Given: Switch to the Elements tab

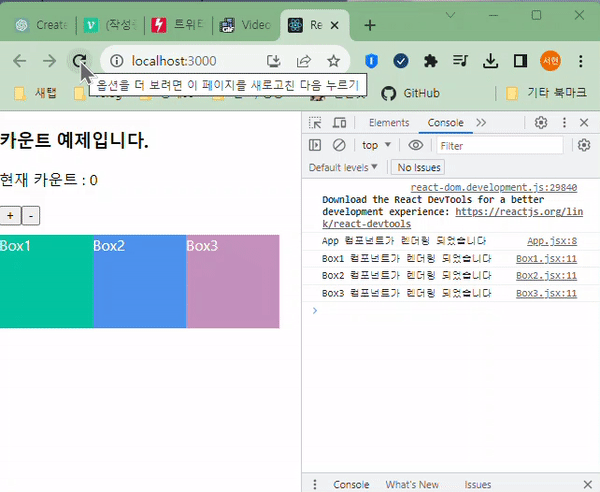Looking at the screenshot, I should 389,123.
